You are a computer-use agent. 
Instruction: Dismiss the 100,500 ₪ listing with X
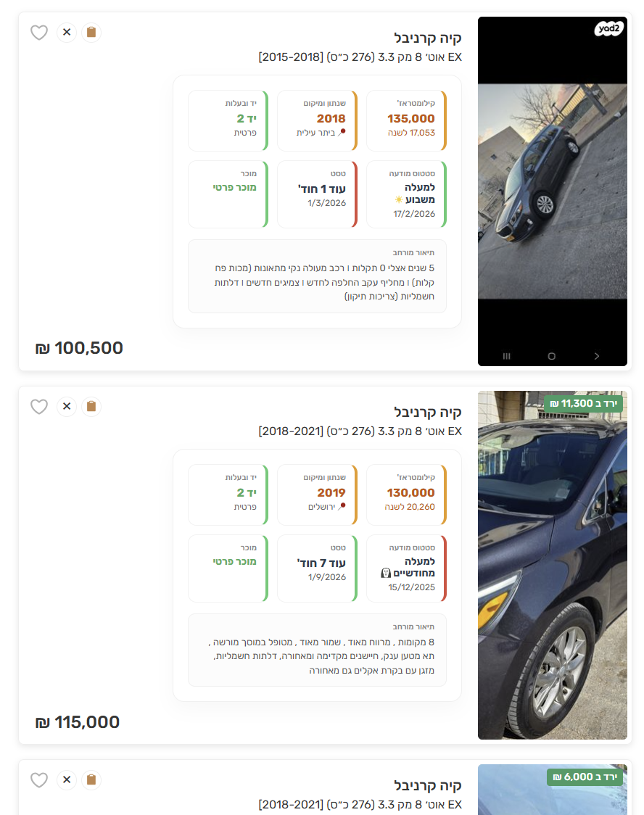(67, 33)
